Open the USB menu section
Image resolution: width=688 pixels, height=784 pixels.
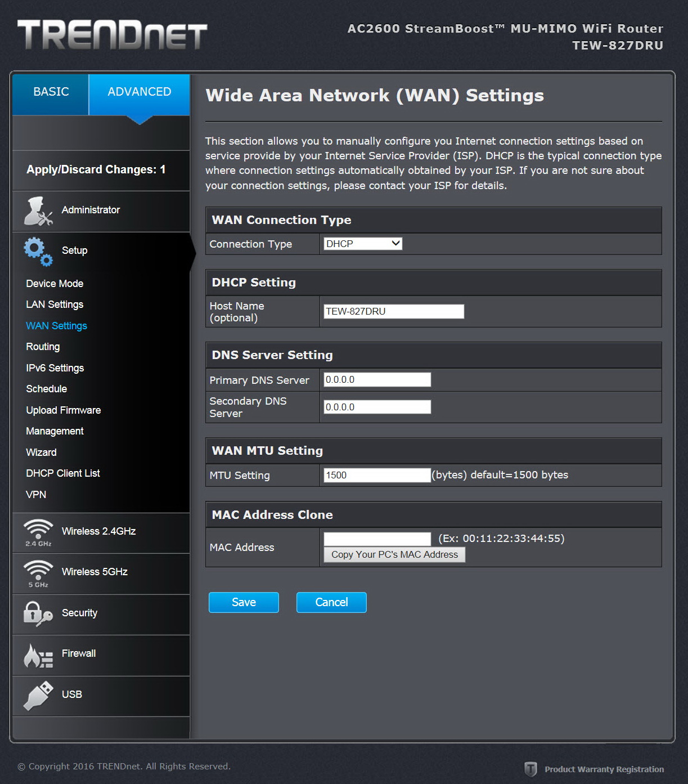pos(101,696)
